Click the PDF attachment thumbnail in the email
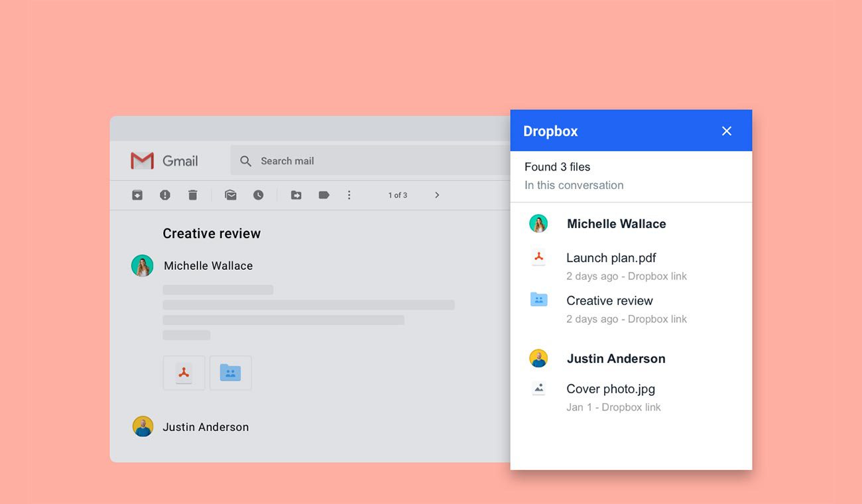The image size is (862, 504). pyautogui.click(x=184, y=373)
